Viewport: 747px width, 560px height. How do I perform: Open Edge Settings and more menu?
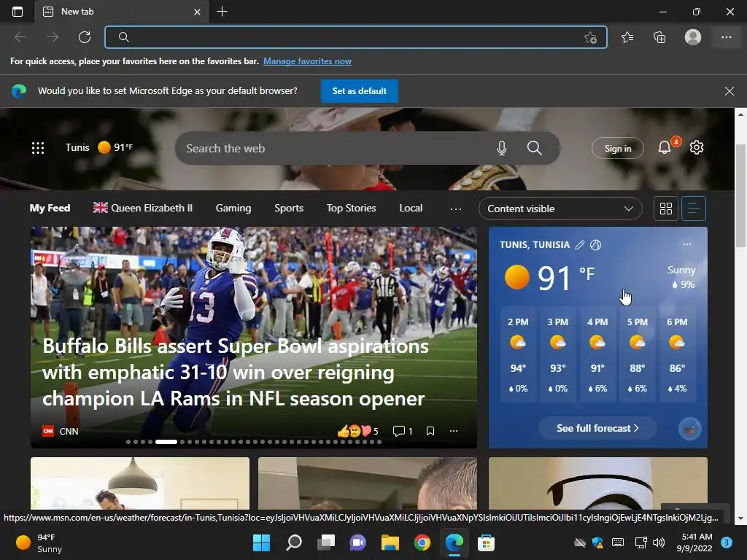726,37
